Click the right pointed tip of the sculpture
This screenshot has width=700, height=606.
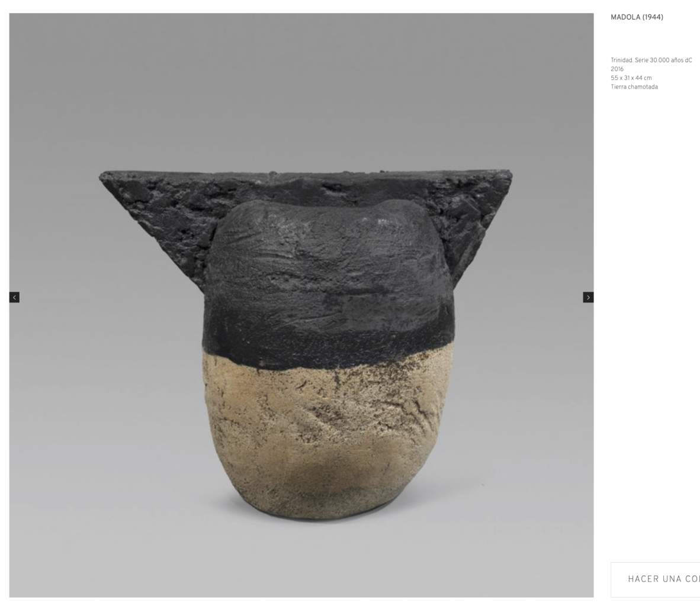pos(507,175)
